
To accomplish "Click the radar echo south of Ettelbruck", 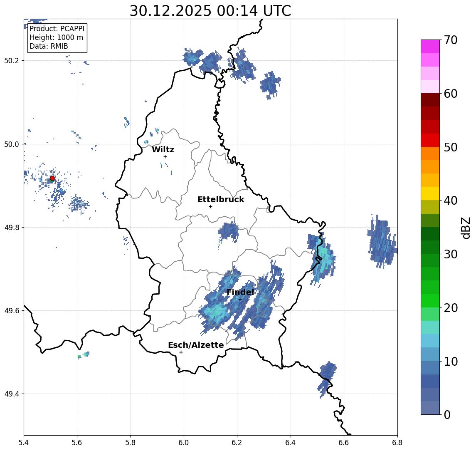I will [229, 232].
